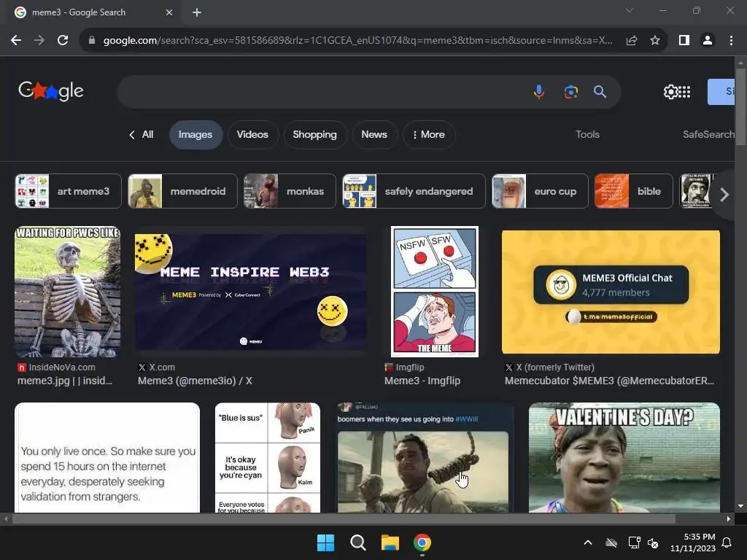Go back with the browser back arrow
The image size is (747, 560).
(16, 41)
